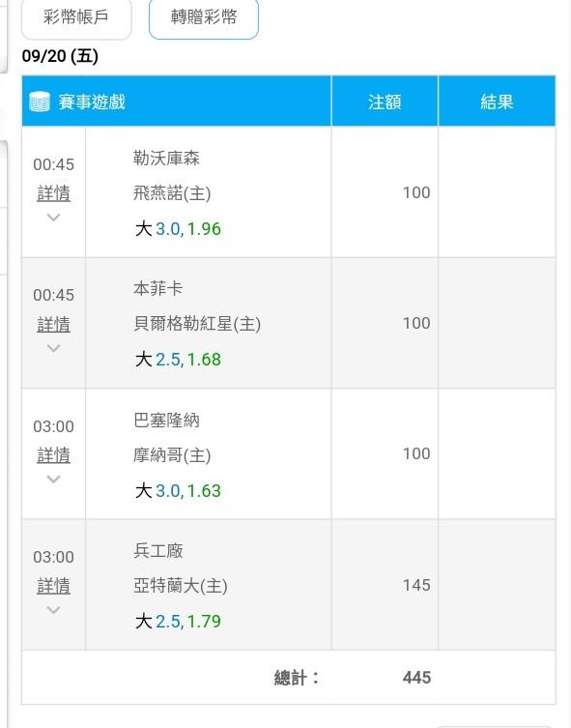Click the 賽事遊戲 header title
This screenshot has width=571, height=728.
coord(92,102)
